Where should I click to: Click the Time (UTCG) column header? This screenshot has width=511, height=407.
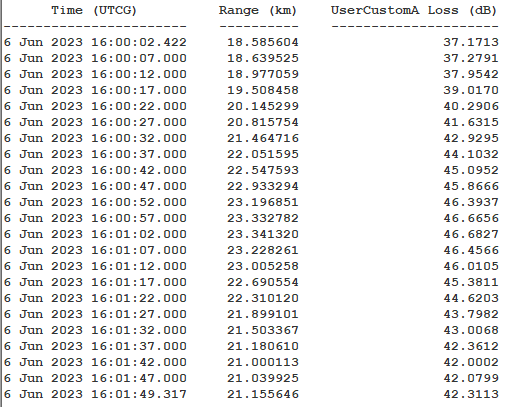[x=94, y=11]
